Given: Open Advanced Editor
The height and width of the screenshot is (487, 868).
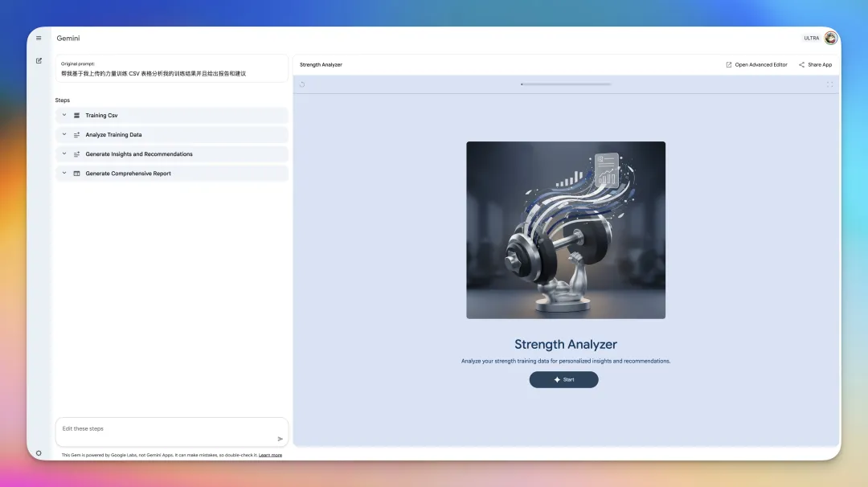Looking at the screenshot, I should coord(756,64).
